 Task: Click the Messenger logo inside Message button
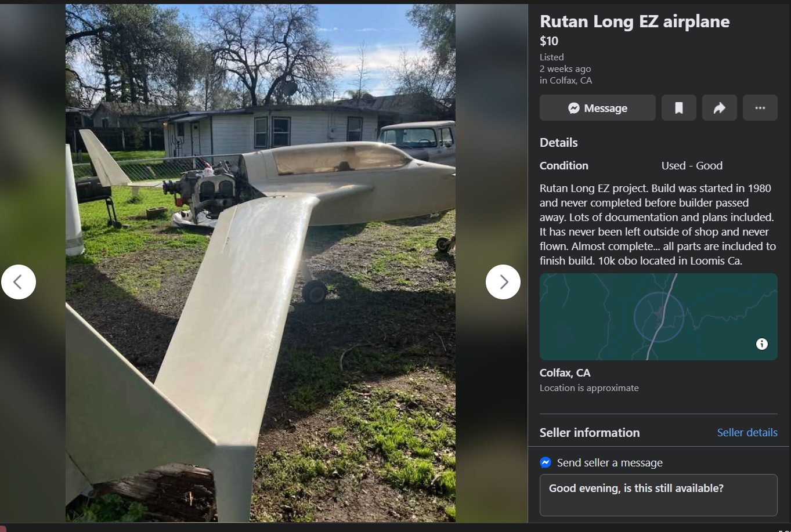tap(574, 108)
